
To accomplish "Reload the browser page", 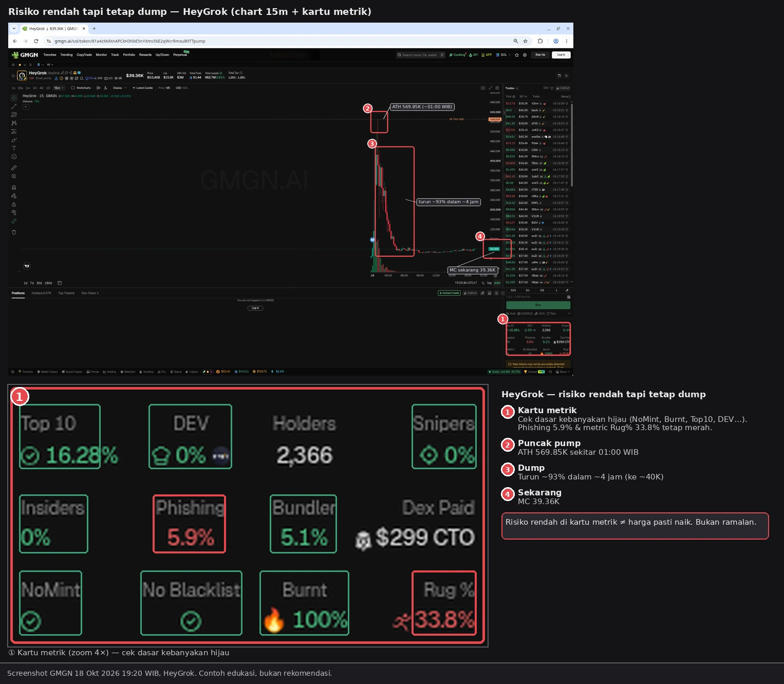I will tap(36, 41).
